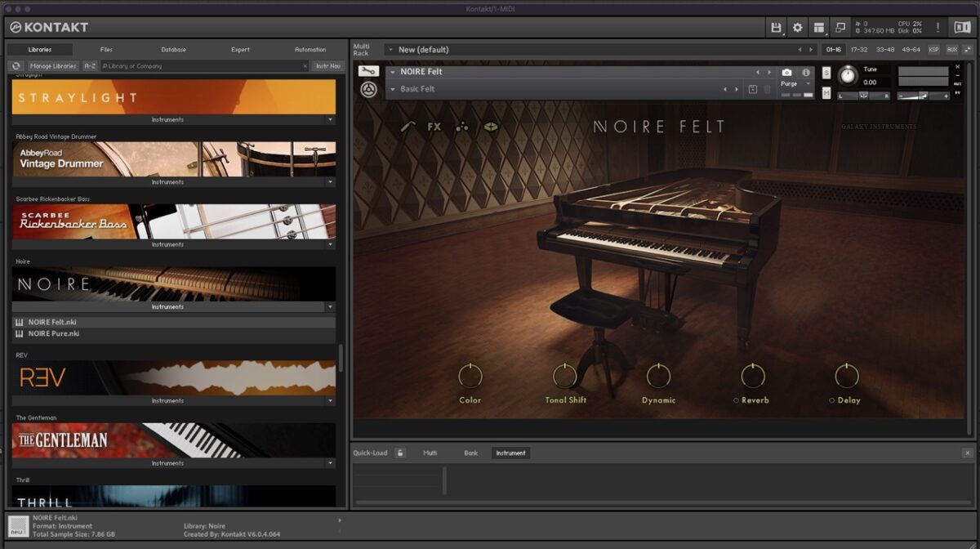Expand REV Instruments dropdown arrow

pyautogui.click(x=331, y=401)
